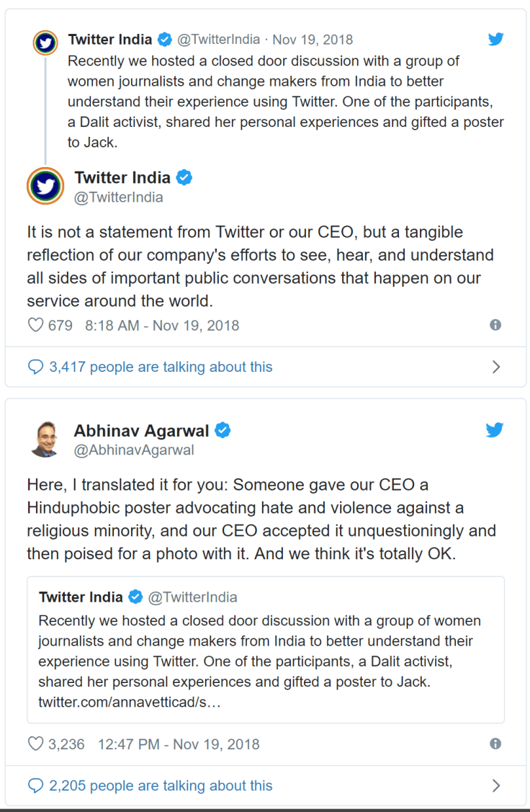The width and height of the screenshot is (530, 812).
Task: Open the @AbhinavAgarwal handle link
Action: (x=134, y=450)
